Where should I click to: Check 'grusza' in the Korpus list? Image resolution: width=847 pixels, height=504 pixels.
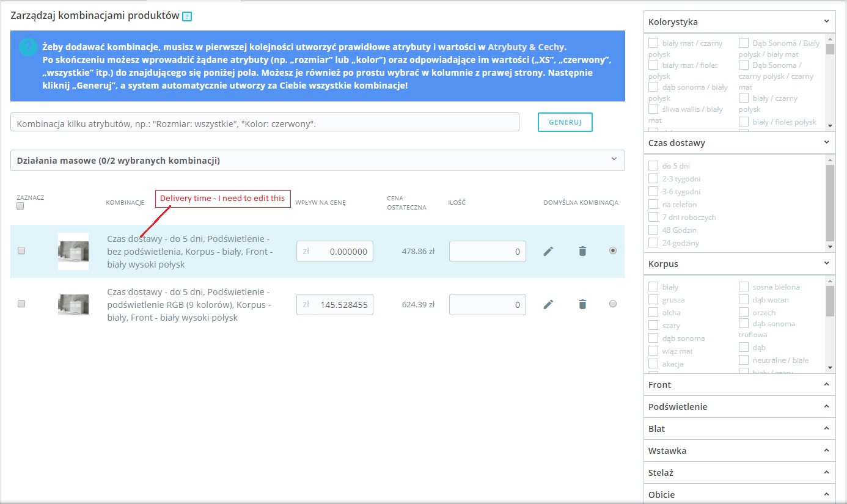[x=653, y=299]
